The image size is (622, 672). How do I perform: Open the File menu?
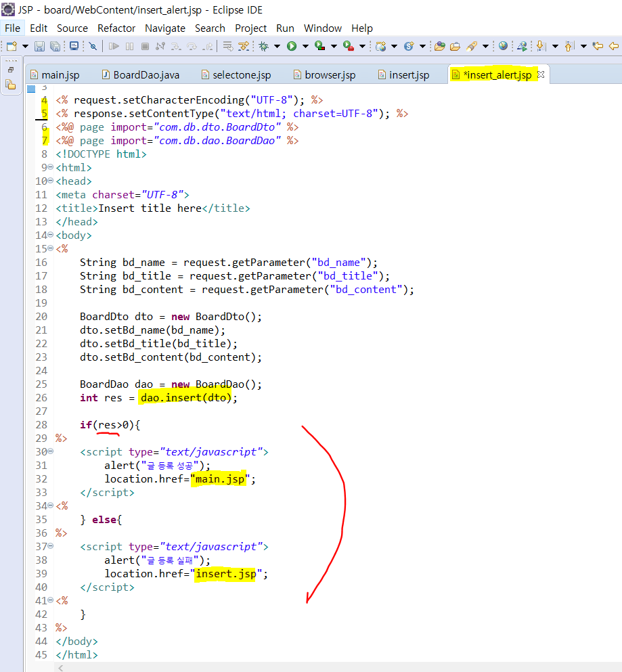point(12,28)
